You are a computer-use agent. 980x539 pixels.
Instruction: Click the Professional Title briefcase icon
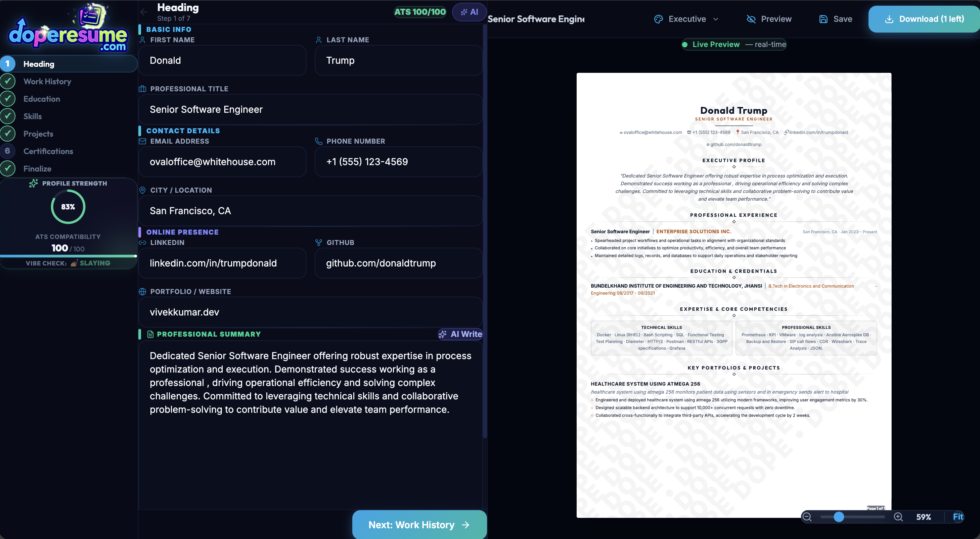click(x=142, y=89)
